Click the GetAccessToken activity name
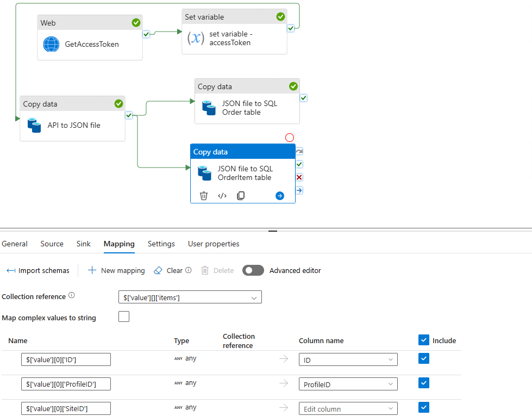This screenshot has width=532, height=416. tap(92, 44)
